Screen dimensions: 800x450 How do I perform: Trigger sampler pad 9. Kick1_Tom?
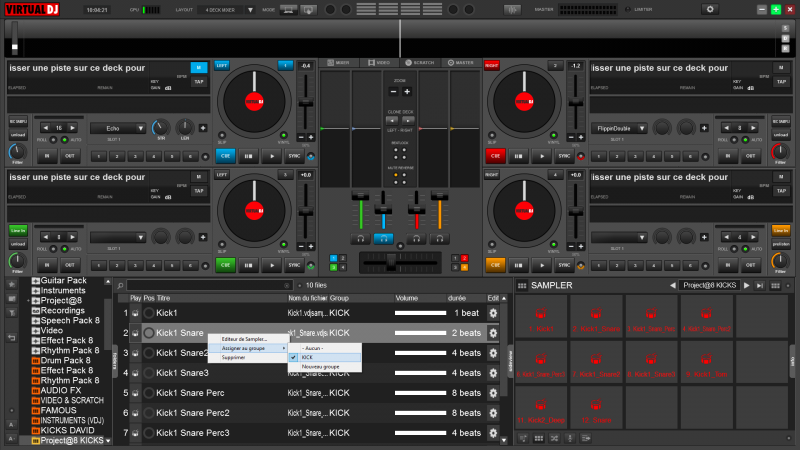[x=706, y=362]
